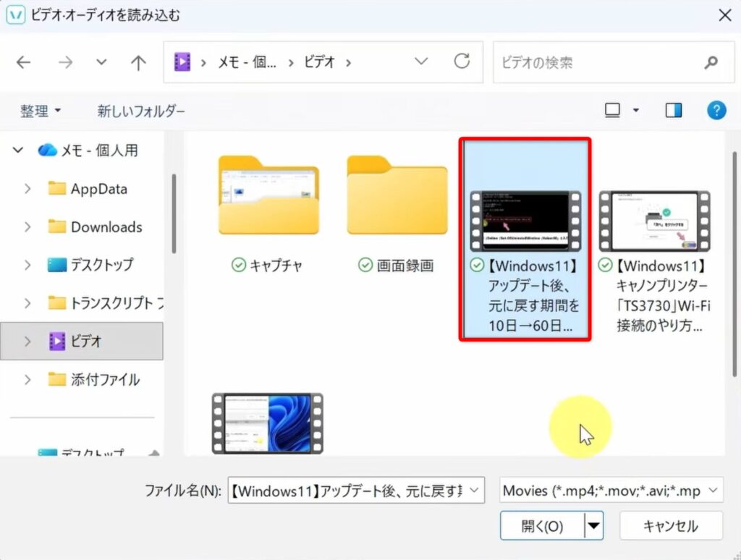Click 新しいフォルダー in the toolbar
This screenshot has width=741, height=560.
(141, 111)
